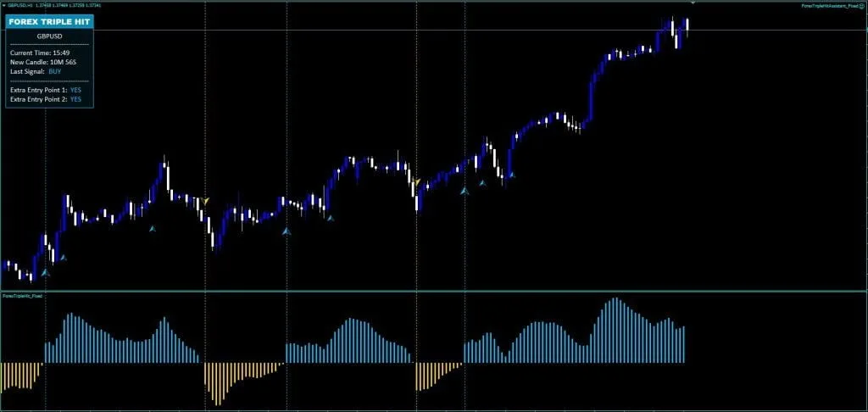This screenshot has width=868, height=412.
Task: Click the second yellow sell arrow on chart
Action: point(417,181)
